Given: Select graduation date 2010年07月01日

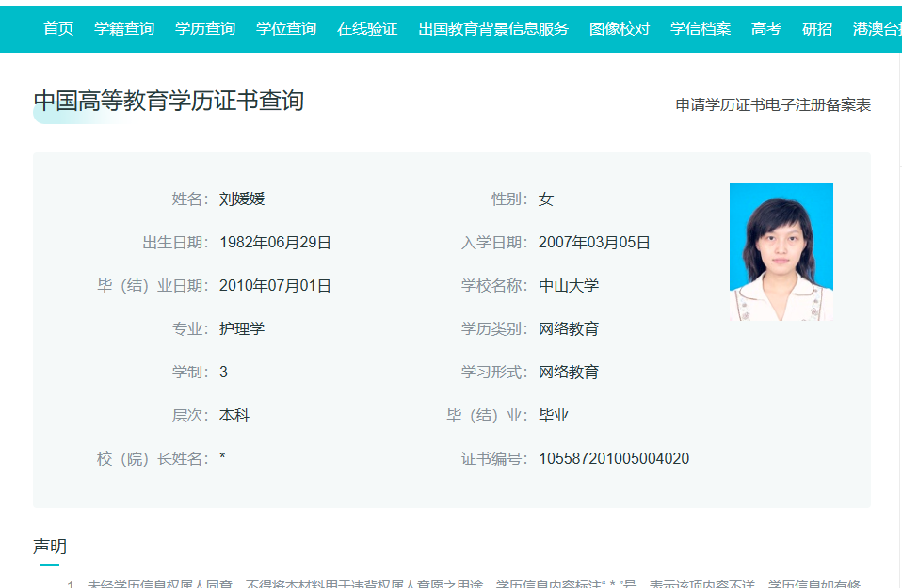Looking at the screenshot, I should (275, 286).
